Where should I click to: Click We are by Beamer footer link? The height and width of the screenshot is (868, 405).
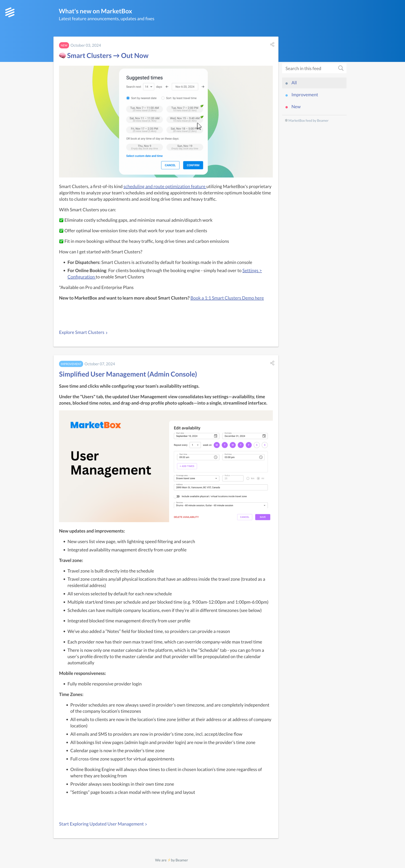coord(171,860)
